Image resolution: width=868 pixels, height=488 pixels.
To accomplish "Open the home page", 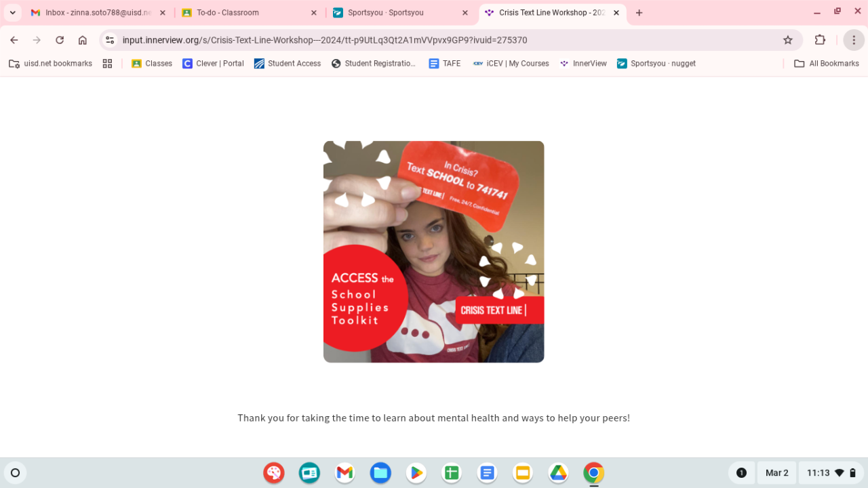I will 83,40.
